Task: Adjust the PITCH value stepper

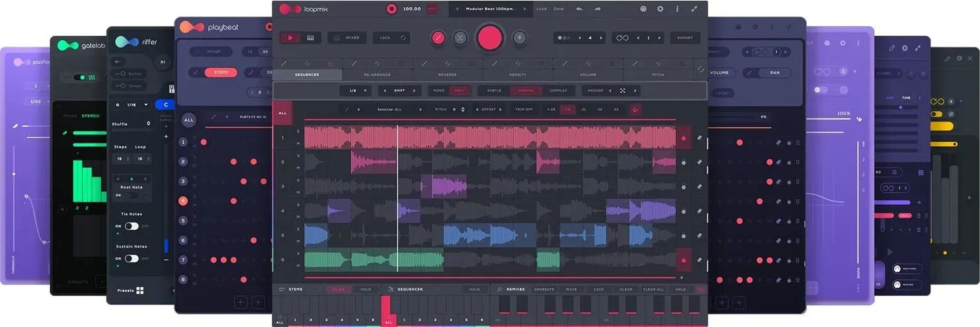Action: [463, 109]
